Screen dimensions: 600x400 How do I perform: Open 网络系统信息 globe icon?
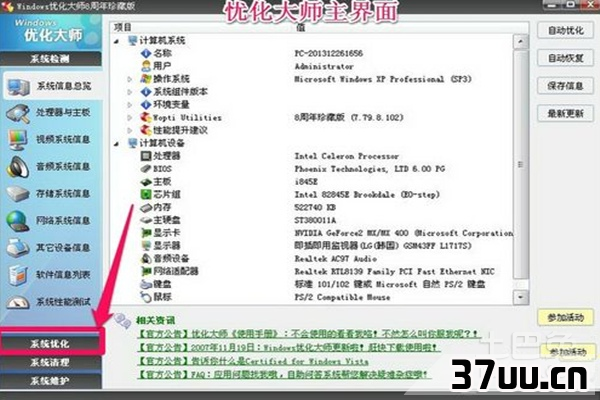click(18, 221)
